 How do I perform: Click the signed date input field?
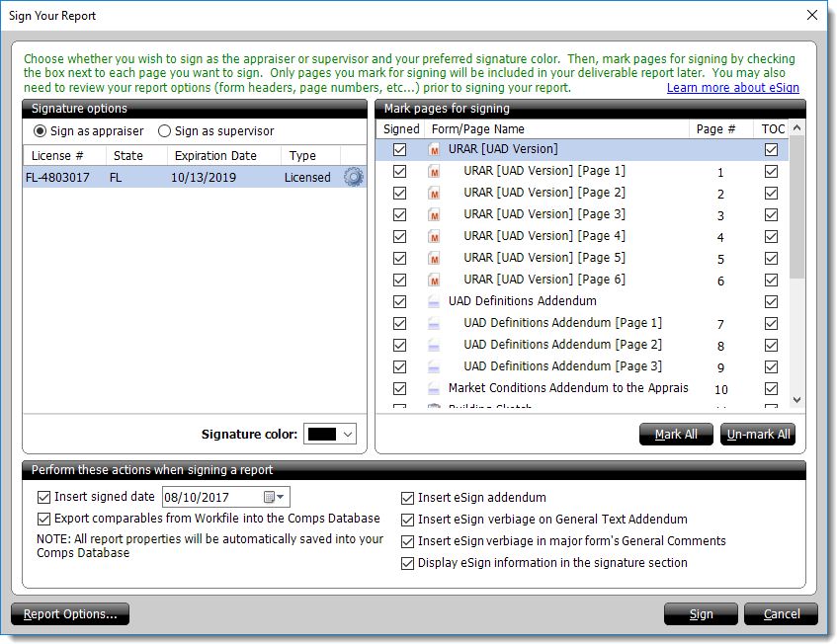pyautogui.click(x=211, y=498)
